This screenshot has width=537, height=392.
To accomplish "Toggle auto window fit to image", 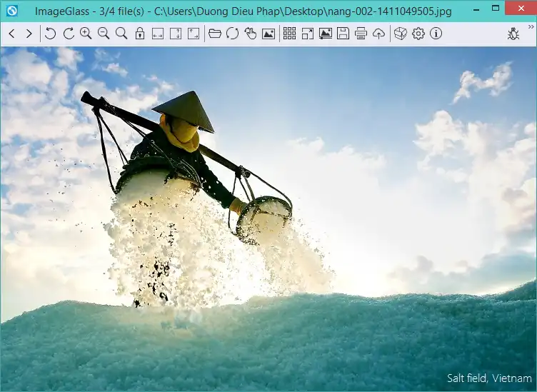I will point(194,34).
